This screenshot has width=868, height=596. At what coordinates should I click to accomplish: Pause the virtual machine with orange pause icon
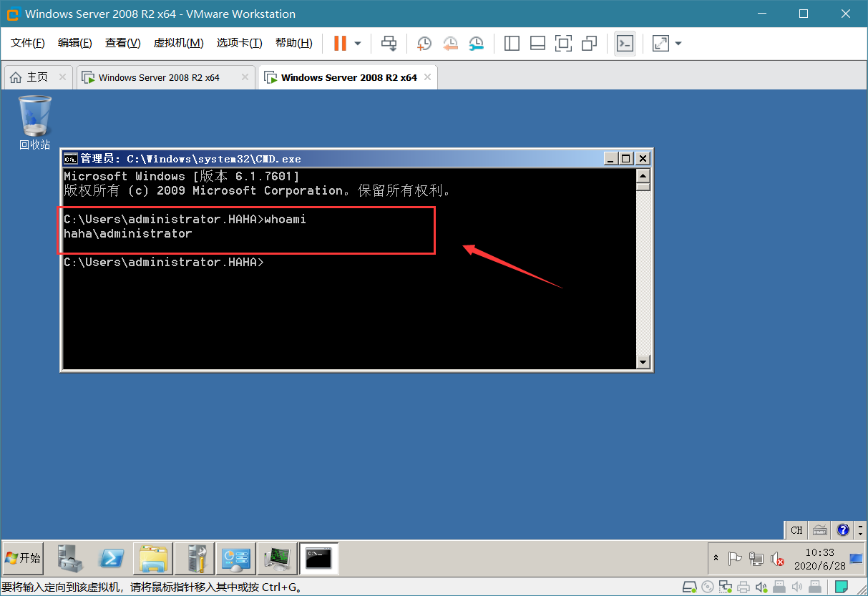(340, 44)
